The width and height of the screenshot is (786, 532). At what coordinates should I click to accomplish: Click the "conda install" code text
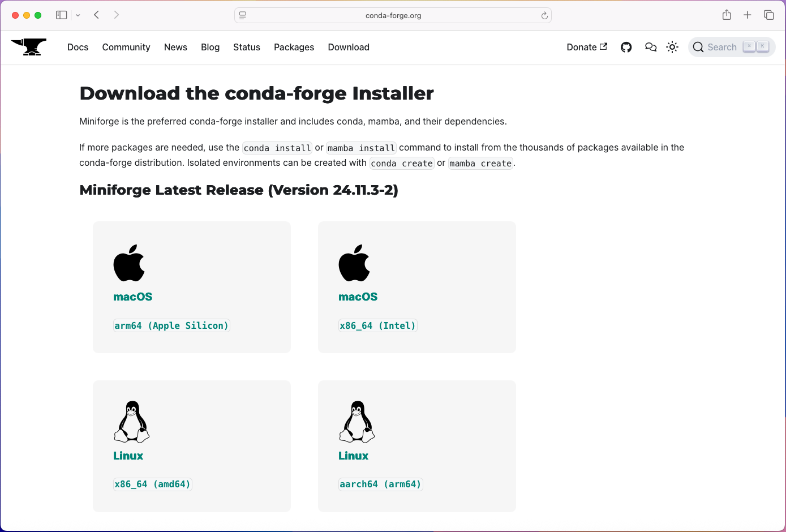click(x=277, y=148)
